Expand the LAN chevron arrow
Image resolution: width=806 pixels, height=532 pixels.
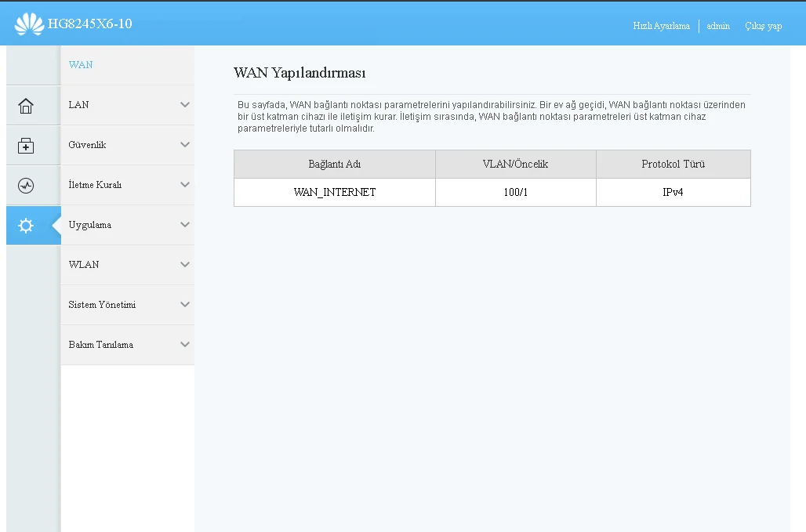pyautogui.click(x=185, y=105)
